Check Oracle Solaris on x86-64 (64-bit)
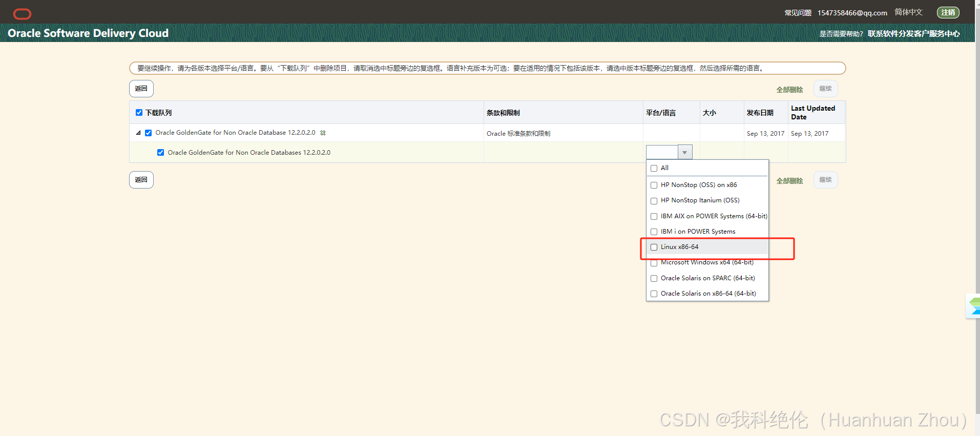980x436 pixels. click(654, 294)
